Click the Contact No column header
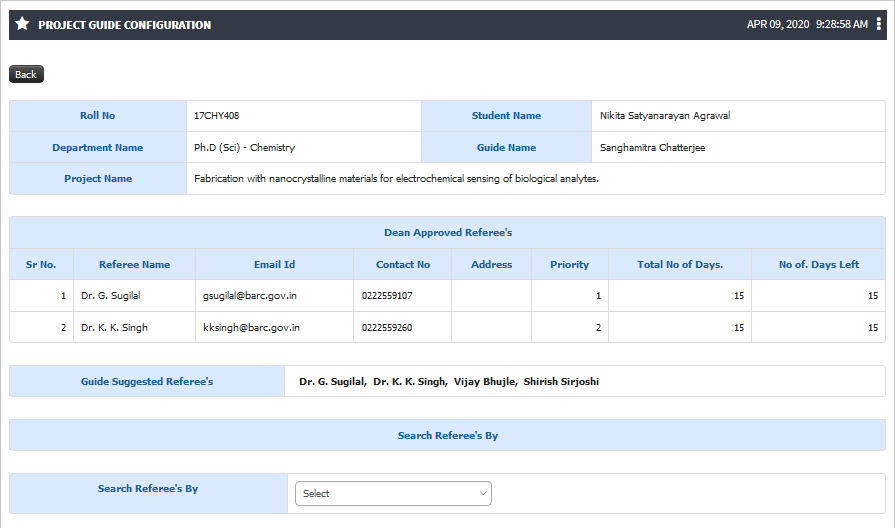Image resolution: width=895 pixels, height=528 pixels. pos(403,264)
